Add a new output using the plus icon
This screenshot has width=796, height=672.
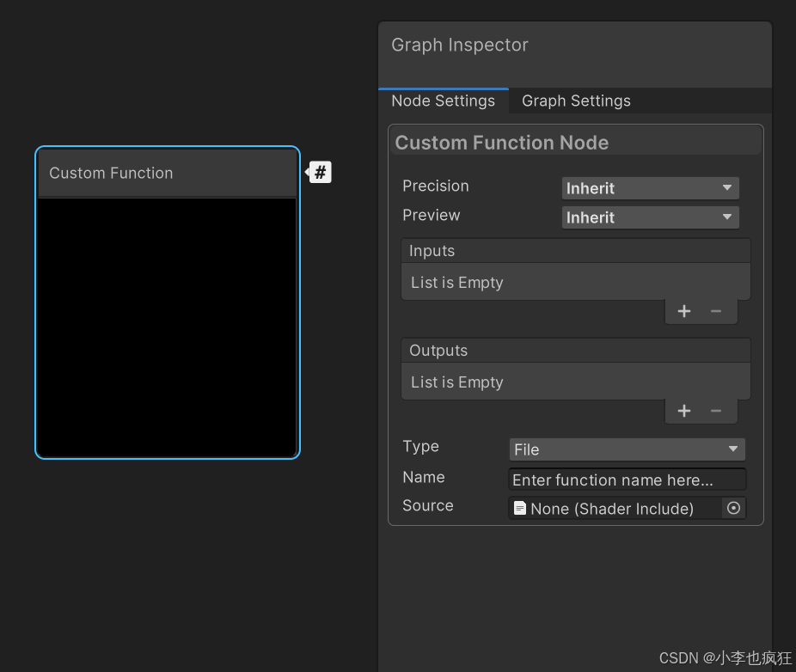(x=683, y=411)
